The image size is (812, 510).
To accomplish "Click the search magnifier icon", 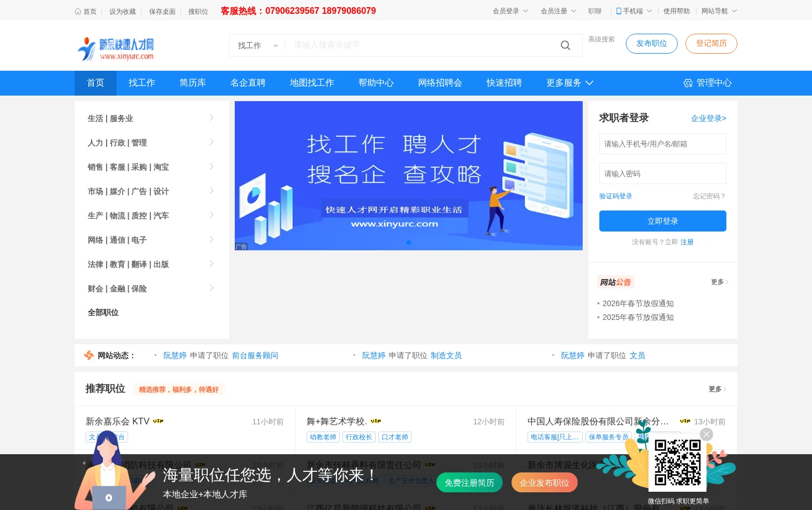I will click(x=565, y=45).
